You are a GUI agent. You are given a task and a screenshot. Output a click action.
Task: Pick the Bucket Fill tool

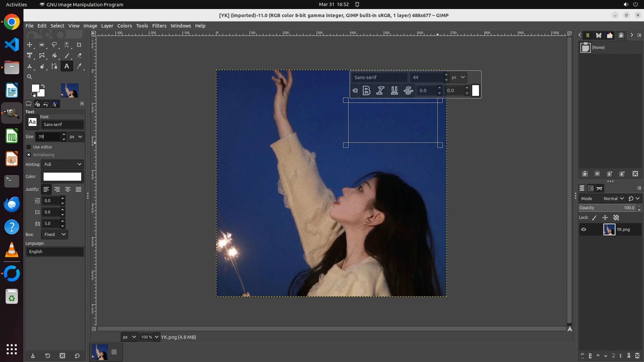54,56
